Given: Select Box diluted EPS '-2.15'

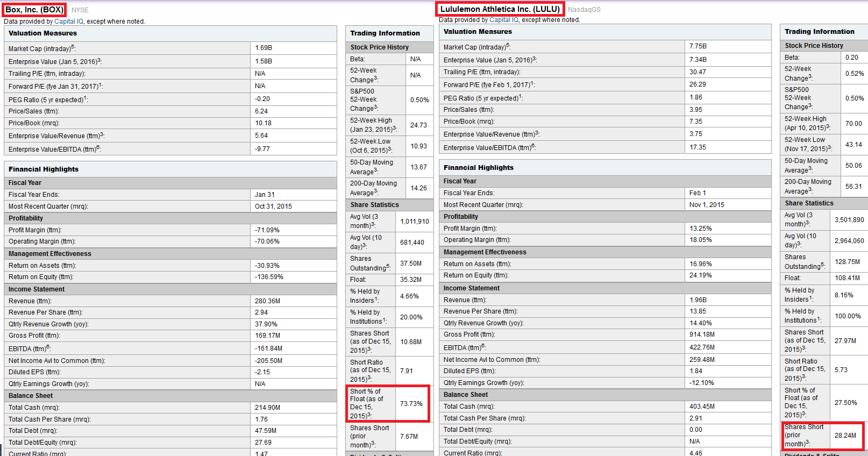Looking at the screenshot, I should coord(262,372).
